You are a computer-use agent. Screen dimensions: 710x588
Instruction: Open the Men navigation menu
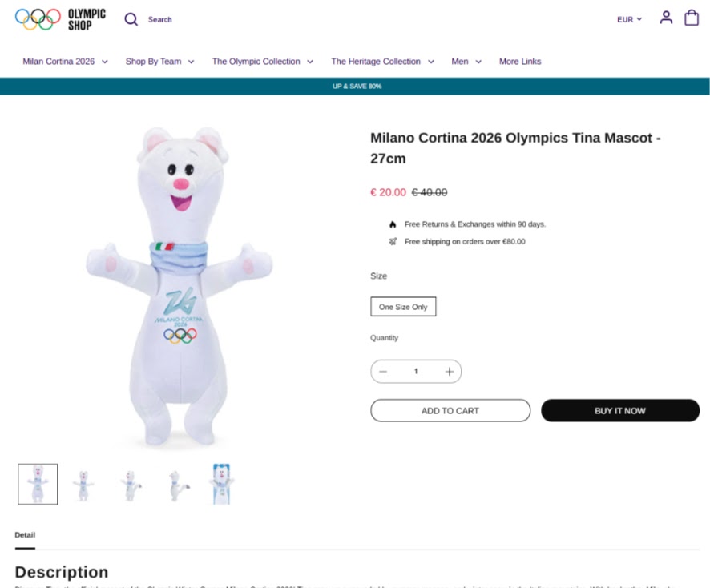tap(466, 61)
